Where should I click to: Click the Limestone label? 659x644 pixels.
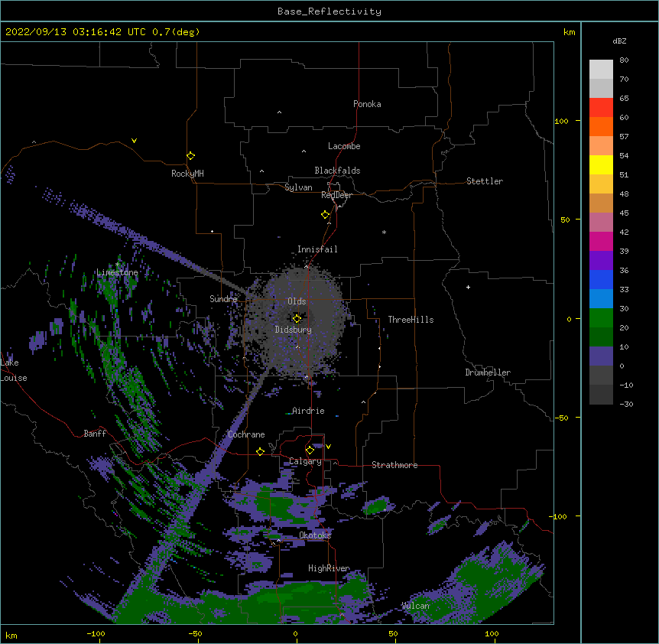117,272
